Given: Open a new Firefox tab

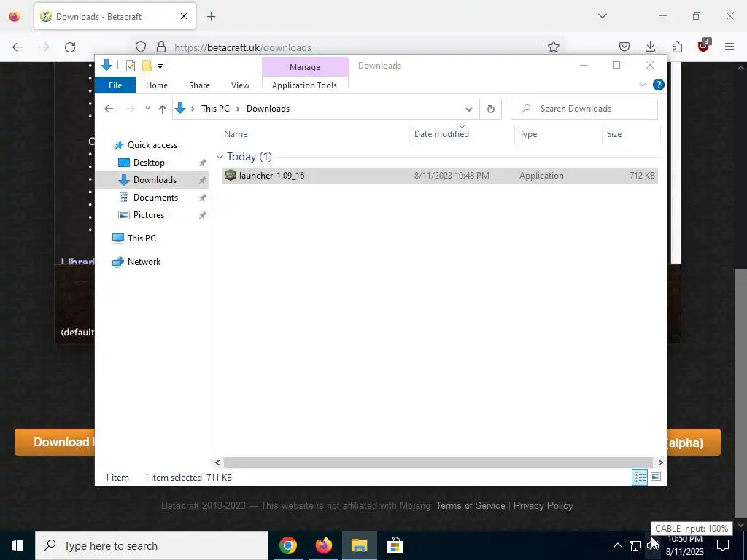Looking at the screenshot, I should click(x=211, y=16).
